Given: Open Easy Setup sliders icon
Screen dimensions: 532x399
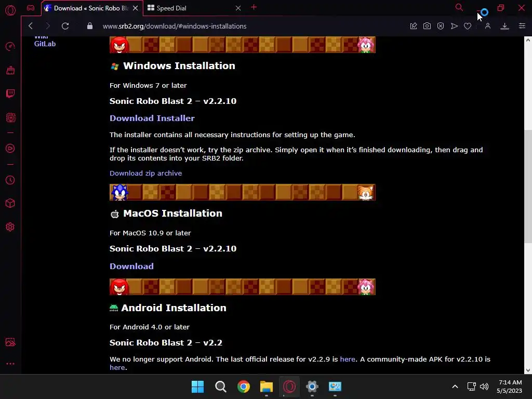Looking at the screenshot, I should [522, 26].
